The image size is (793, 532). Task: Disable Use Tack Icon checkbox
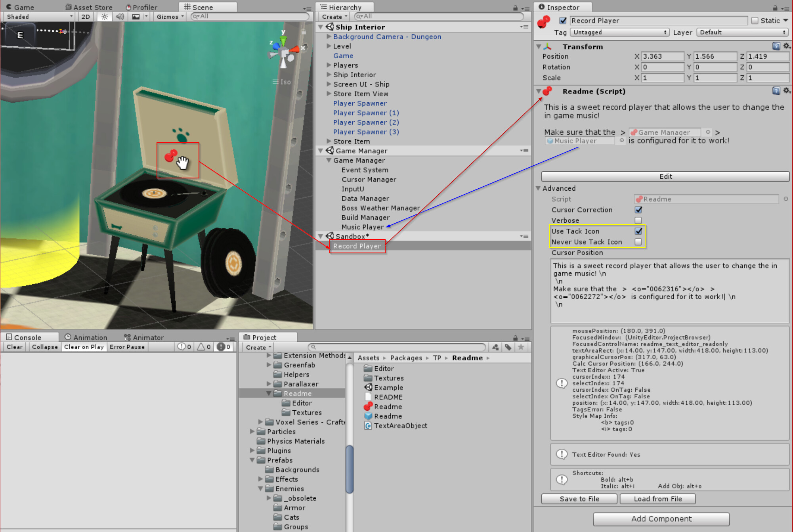[x=638, y=231]
